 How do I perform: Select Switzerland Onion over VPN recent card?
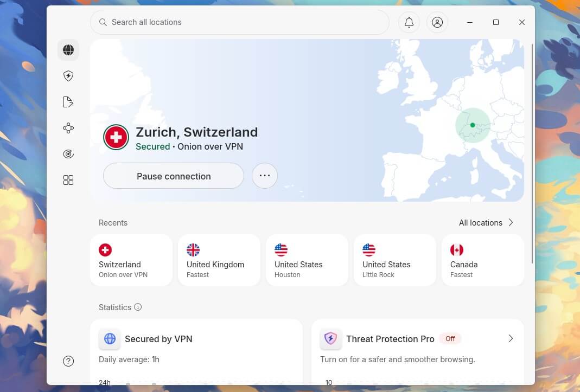131,260
